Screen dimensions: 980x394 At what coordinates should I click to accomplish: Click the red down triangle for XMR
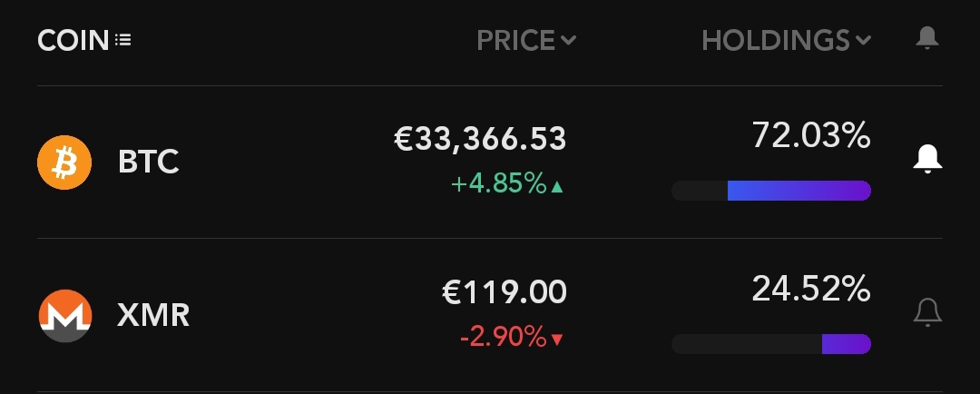coord(557,340)
